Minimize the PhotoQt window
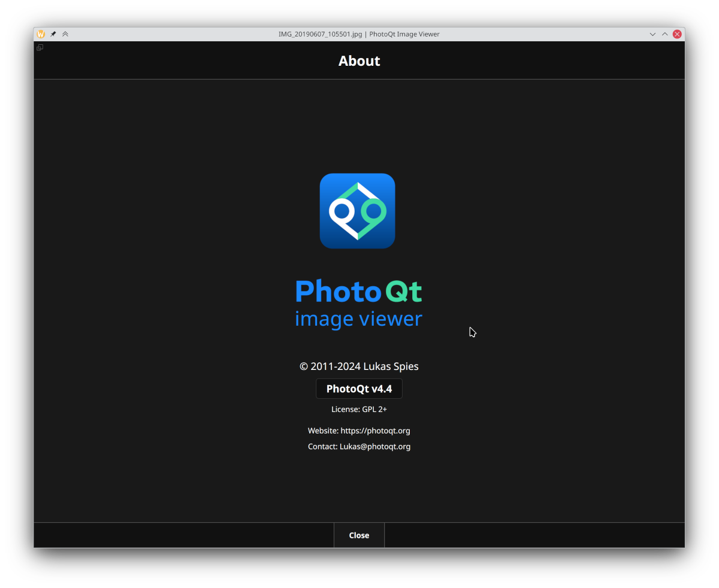This screenshot has height=588, width=719. 652,34
